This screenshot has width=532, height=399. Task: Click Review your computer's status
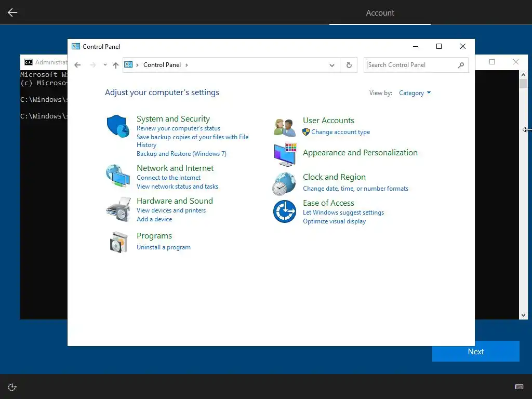[x=179, y=128]
